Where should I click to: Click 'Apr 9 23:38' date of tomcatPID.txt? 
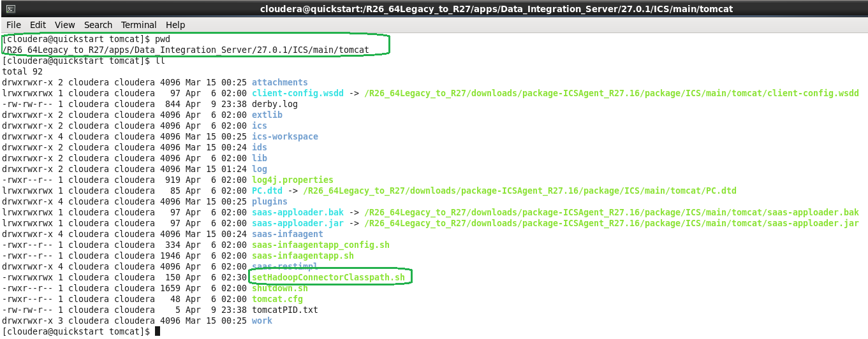[216, 310]
